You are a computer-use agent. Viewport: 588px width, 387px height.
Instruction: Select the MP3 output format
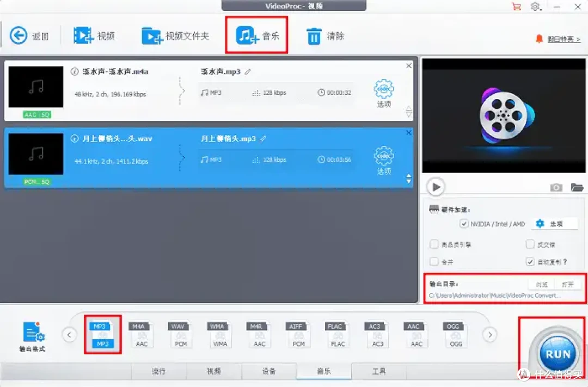click(x=102, y=335)
